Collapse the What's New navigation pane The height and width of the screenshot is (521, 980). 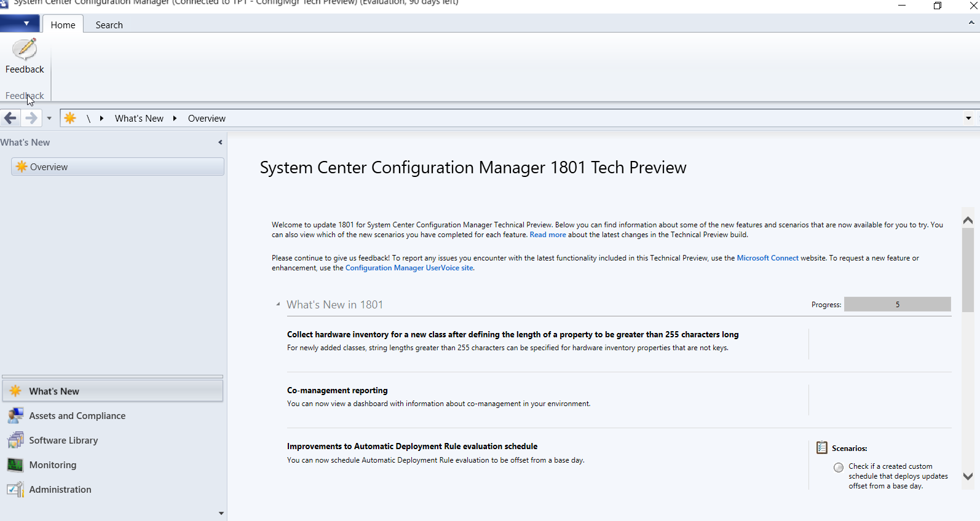(x=220, y=142)
